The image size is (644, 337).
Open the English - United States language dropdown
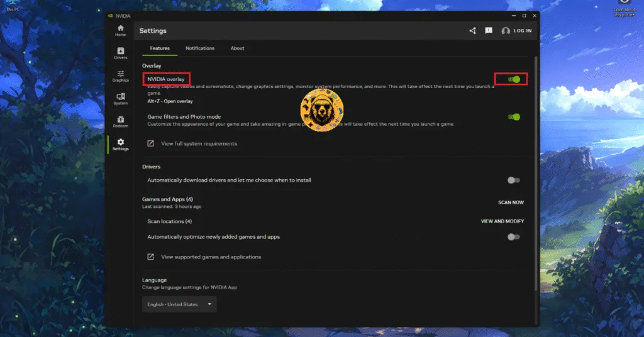[x=179, y=304]
